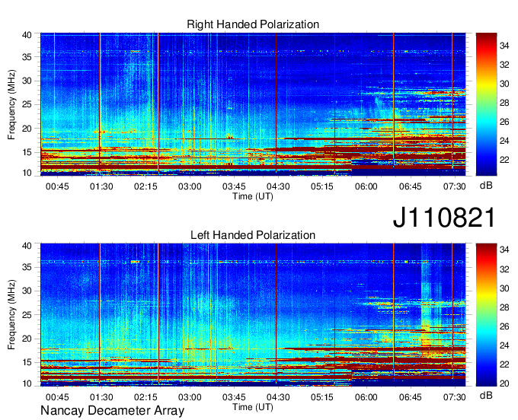Click the 03:45 tick under Left Handed plot

(x=234, y=397)
